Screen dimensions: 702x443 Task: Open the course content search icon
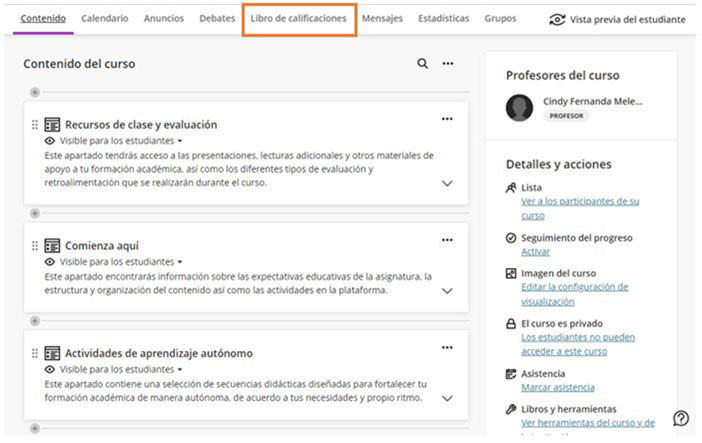tap(422, 64)
